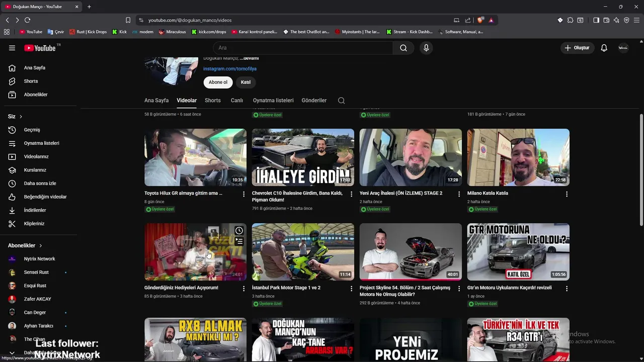The width and height of the screenshot is (644, 362).
Task: Search within channel using magnifier icon
Action: click(341, 101)
